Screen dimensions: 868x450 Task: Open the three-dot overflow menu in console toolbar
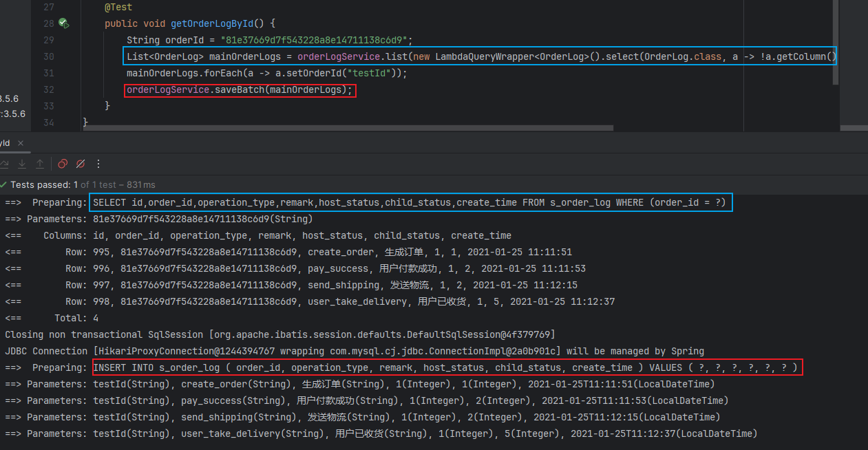coord(98,164)
